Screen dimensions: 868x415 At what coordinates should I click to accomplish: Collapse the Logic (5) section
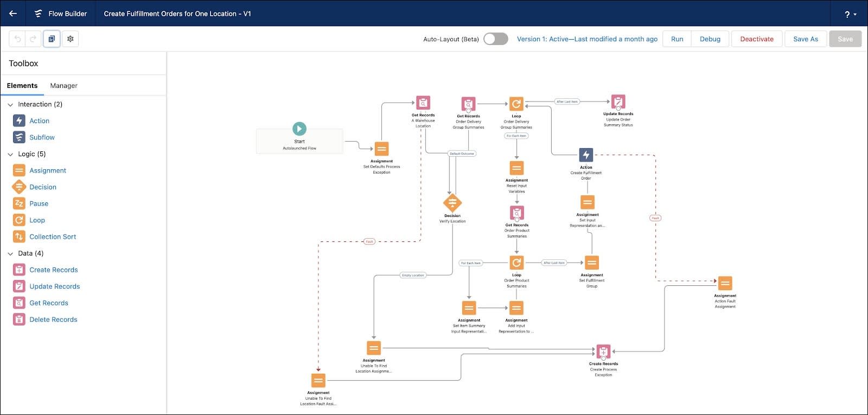pos(10,155)
